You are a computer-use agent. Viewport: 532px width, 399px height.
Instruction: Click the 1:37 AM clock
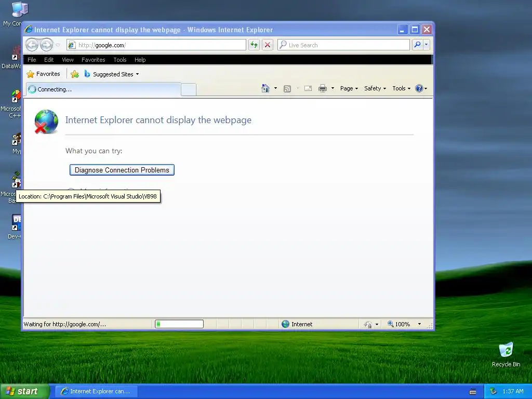(513, 391)
